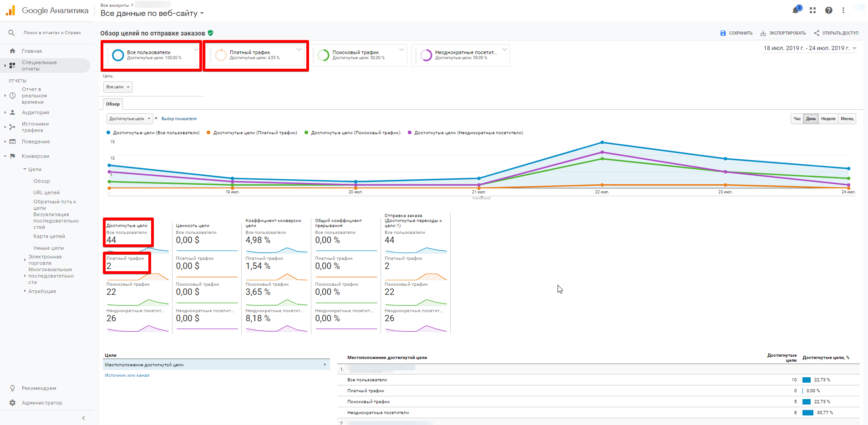The height and width of the screenshot is (425, 868).
Task: Open the notifications bell icon
Action: [x=796, y=10]
